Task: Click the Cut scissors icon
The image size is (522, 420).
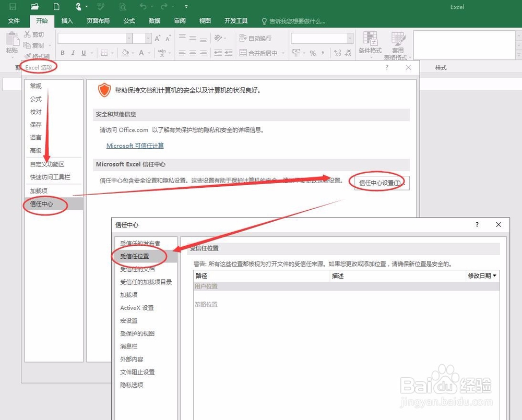Action: coord(27,34)
